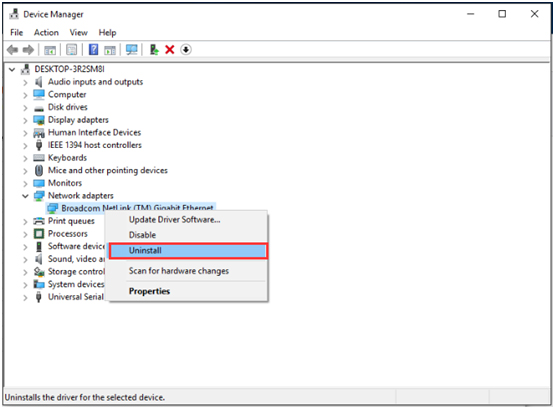This screenshot has height=409, width=555.
Task: Click the red X Uninstall toolbar icon
Action: [x=170, y=50]
